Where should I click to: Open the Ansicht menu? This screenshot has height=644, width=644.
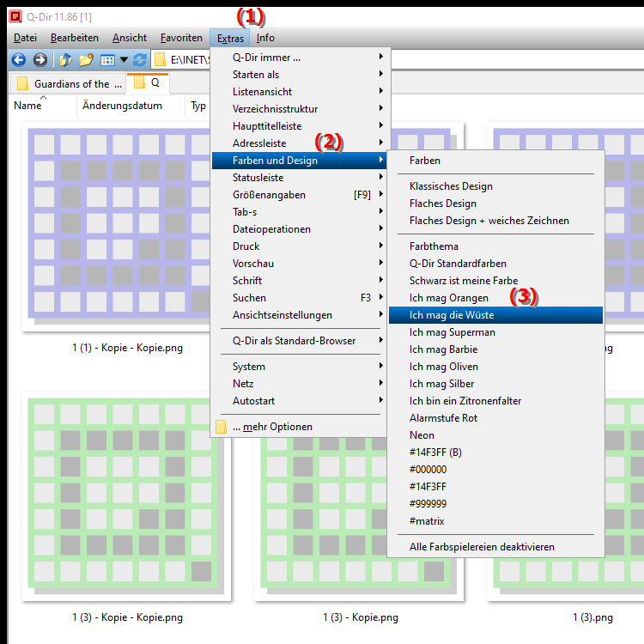click(x=130, y=38)
